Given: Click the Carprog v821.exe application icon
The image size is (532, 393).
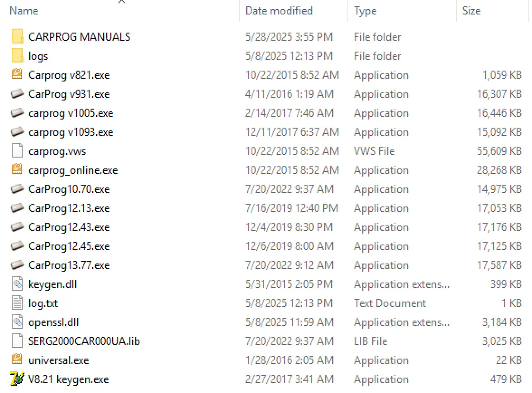Looking at the screenshot, I should tap(17, 74).
